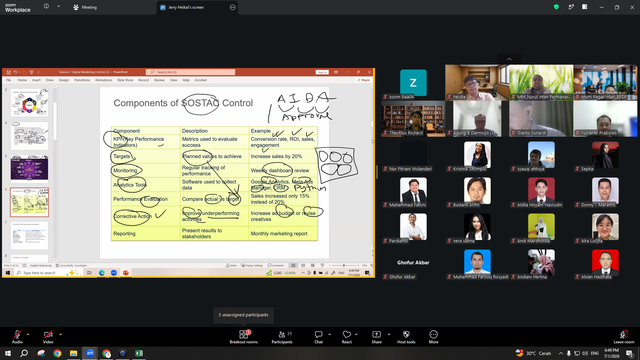The height and width of the screenshot is (360, 640).
Task: Click the ENG language indicator in the tray
Action: 595,353
